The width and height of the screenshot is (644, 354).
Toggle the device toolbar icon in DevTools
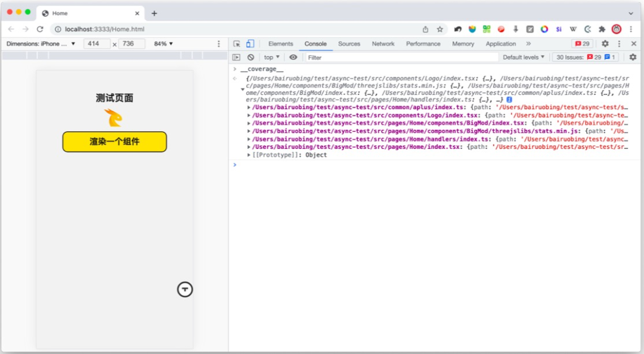click(x=250, y=44)
